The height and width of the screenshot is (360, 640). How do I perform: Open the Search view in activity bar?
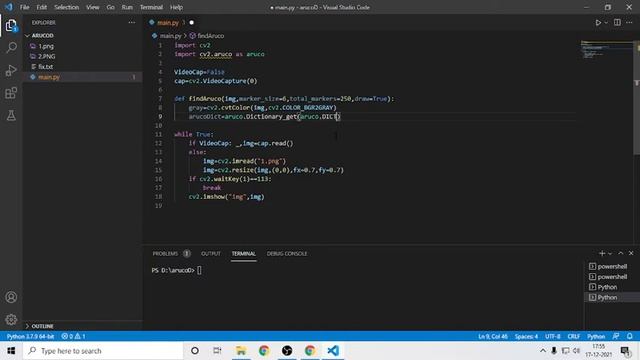click(11, 48)
